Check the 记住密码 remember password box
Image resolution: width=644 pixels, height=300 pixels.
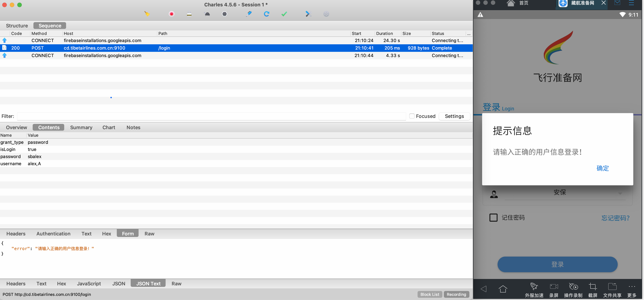[493, 218]
